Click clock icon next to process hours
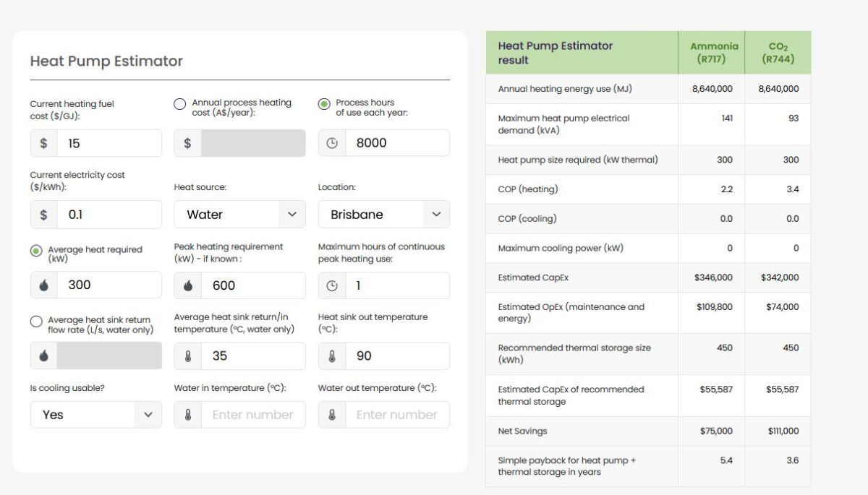 click(332, 143)
